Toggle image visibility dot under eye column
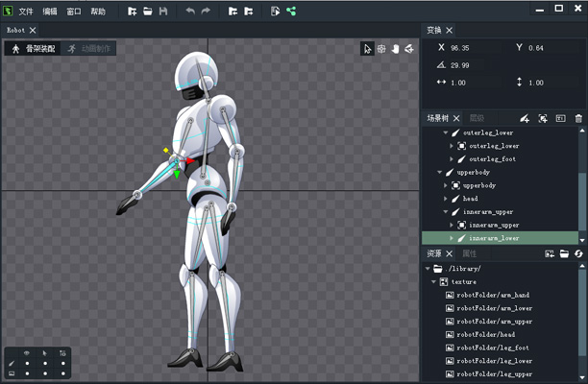This screenshot has height=384, width=588. tap(27, 372)
